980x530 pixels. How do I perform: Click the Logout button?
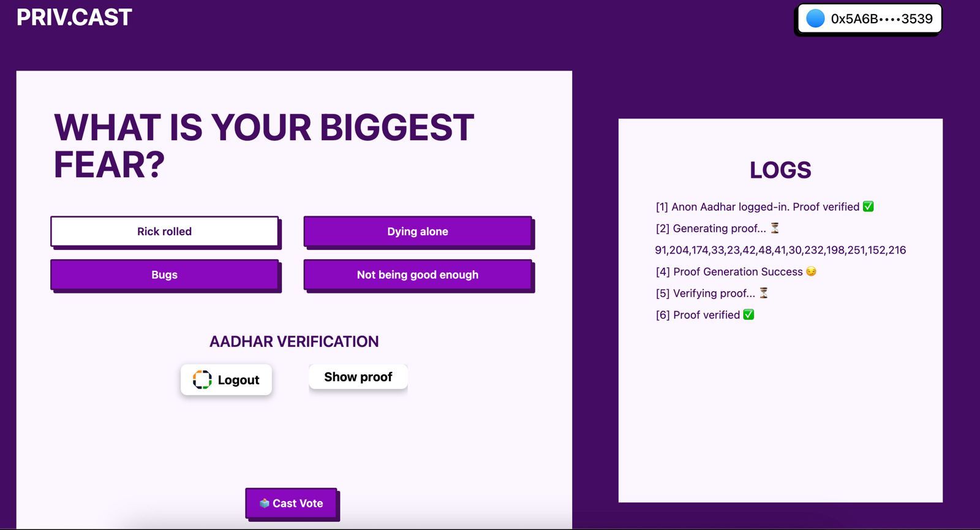coord(226,380)
